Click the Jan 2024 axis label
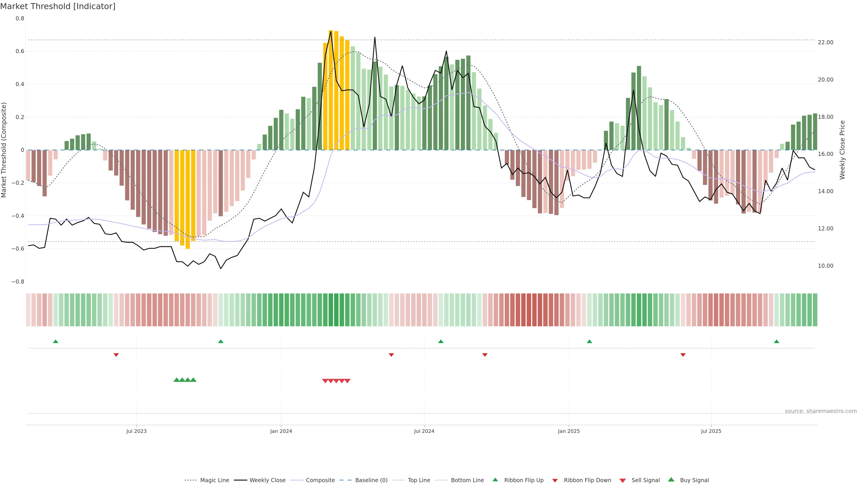Image resolution: width=868 pixels, height=488 pixels. point(281,431)
